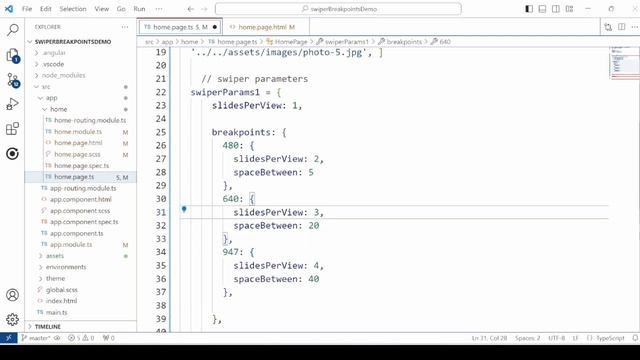Expand the theme folder

click(x=55, y=278)
